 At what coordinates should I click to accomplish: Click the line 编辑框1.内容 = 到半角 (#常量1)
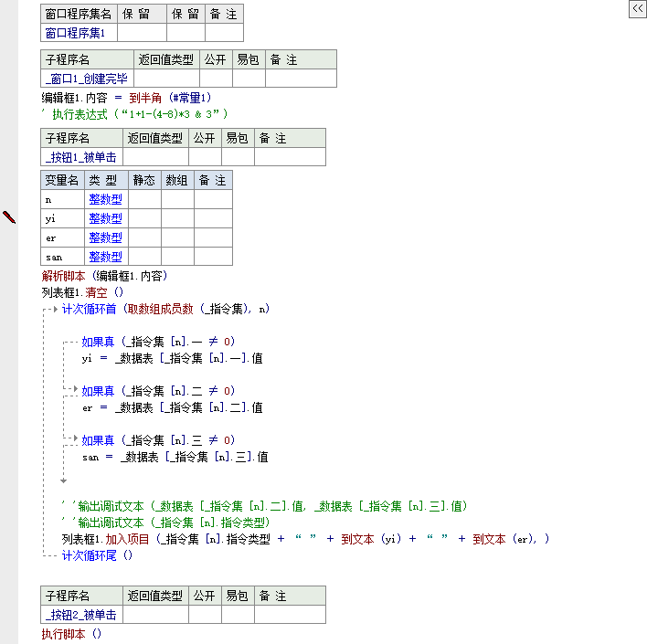(x=126, y=98)
